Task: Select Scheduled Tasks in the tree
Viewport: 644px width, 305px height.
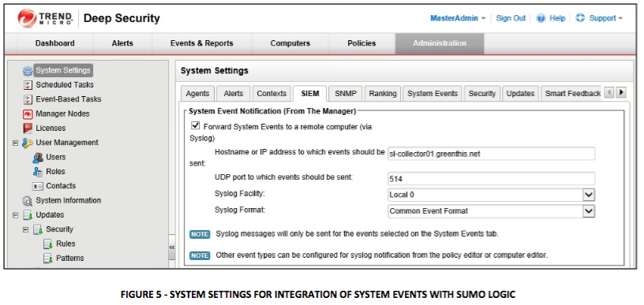Action: pos(65,85)
